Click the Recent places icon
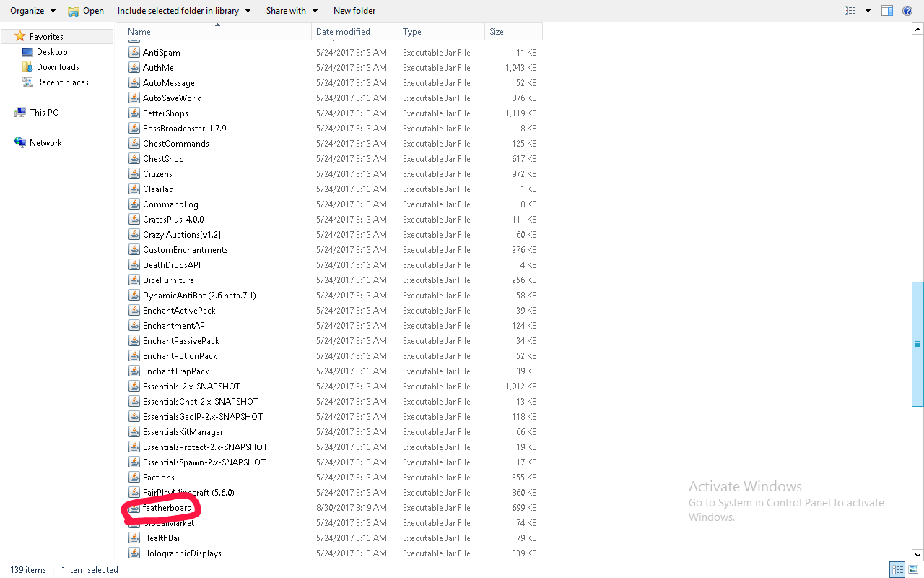This screenshot has height=578, width=924. coord(27,82)
